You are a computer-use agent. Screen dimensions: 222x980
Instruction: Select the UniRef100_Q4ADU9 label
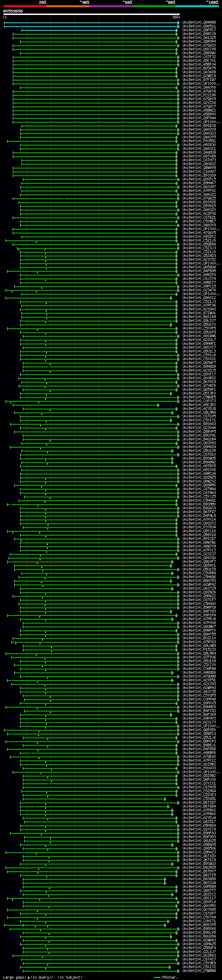[x=199, y=153]
